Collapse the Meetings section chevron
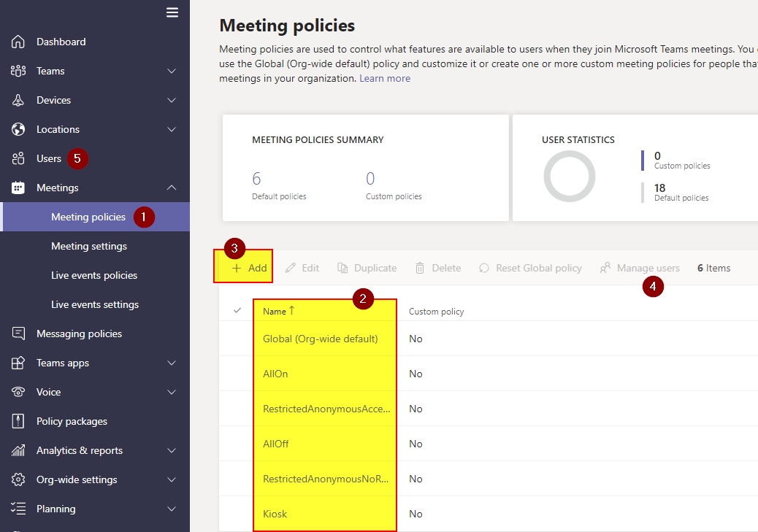 pyautogui.click(x=172, y=188)
